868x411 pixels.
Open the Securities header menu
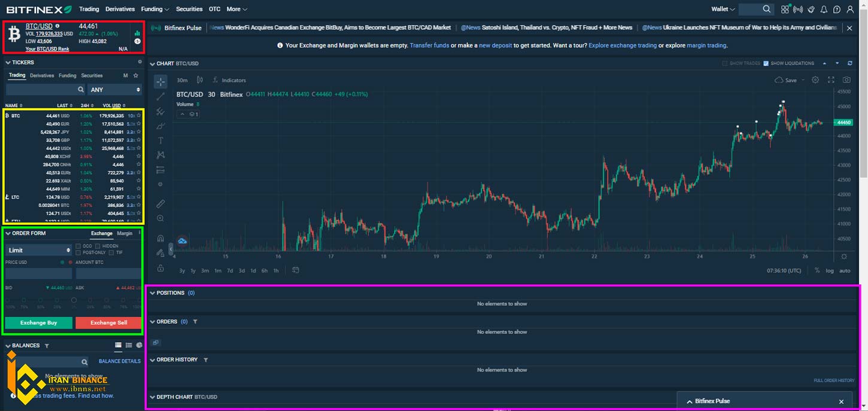pyautogui.click(x=189, y=9)
